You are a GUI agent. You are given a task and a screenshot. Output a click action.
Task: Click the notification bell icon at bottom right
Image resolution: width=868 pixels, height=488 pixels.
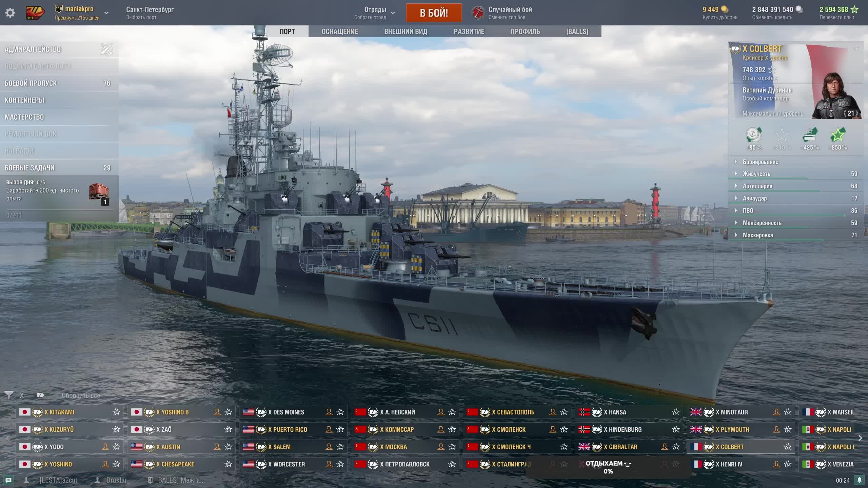coord(859,480)
